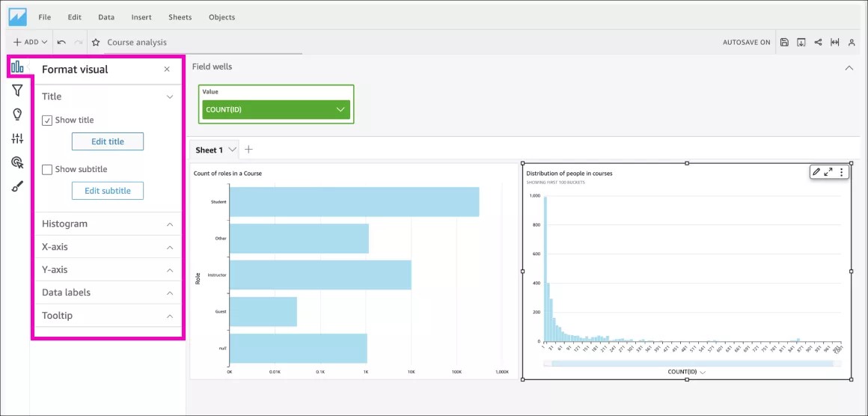Viewport: 868px width, 416px height.
Task: Uncheck the Show title checkbox
Action: tap(47, 120)
